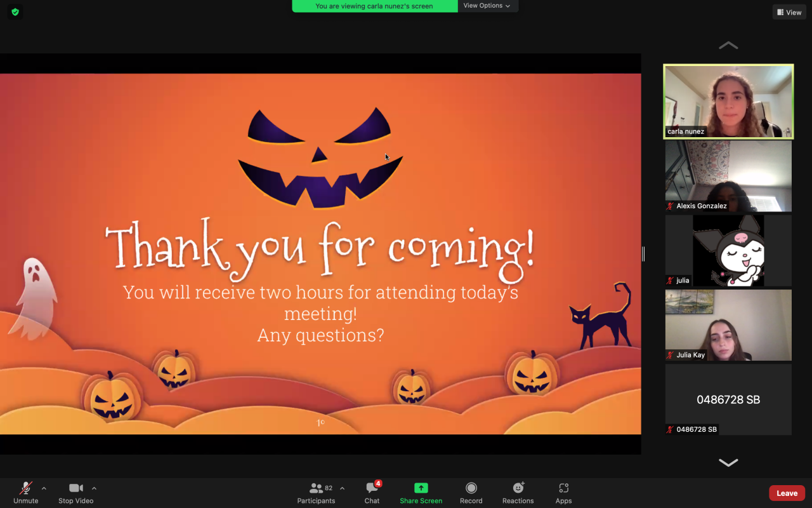
Task: Select Alexis Gonzalez's video thumbnail
Action: pos(728,176)
